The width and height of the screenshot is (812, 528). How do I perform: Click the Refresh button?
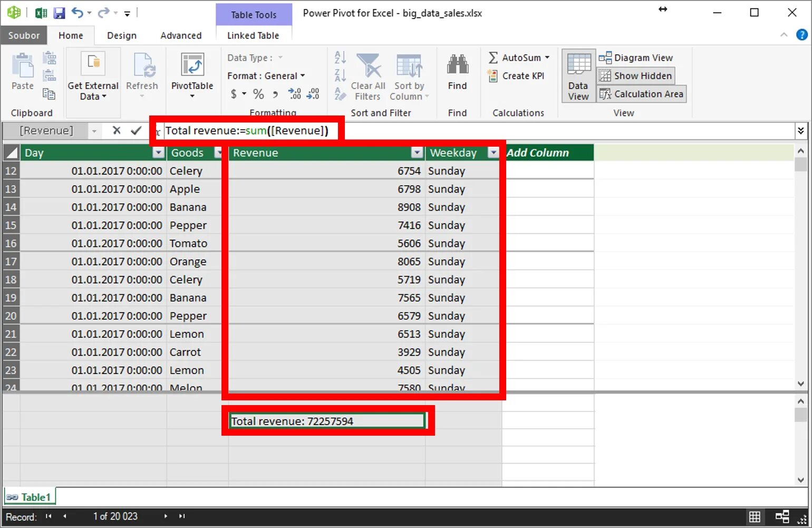[x=142, y=74]
